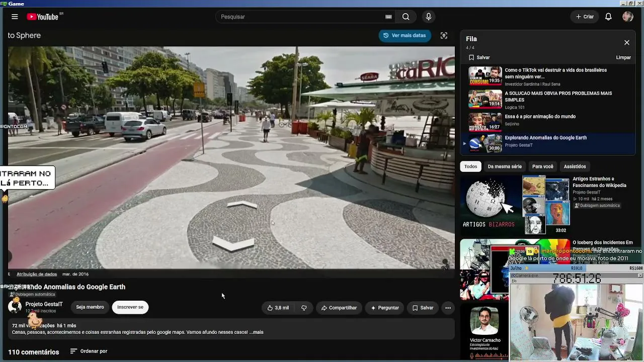Open 'A SOLUCAO MAIS OBVIA' queue title
This screenshot has height=362, width=644.
click(558, 97)
